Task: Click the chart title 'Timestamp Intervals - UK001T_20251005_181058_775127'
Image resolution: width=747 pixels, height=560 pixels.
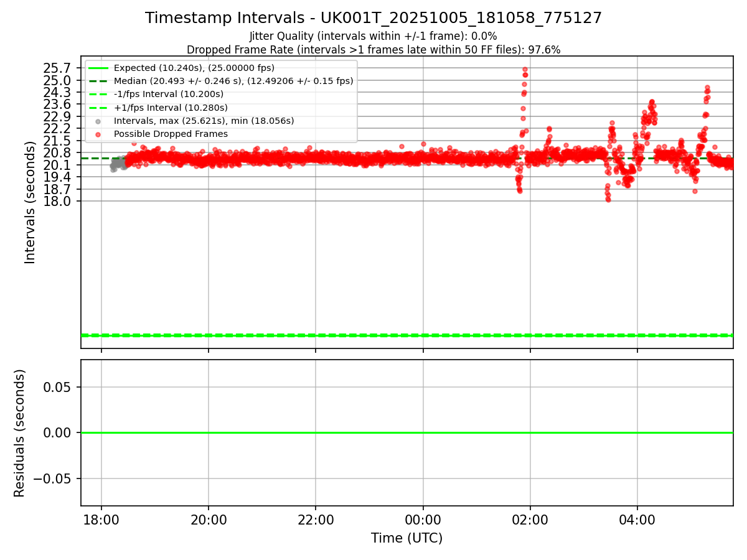Action: pyautogui.click(x=374, y=18)
